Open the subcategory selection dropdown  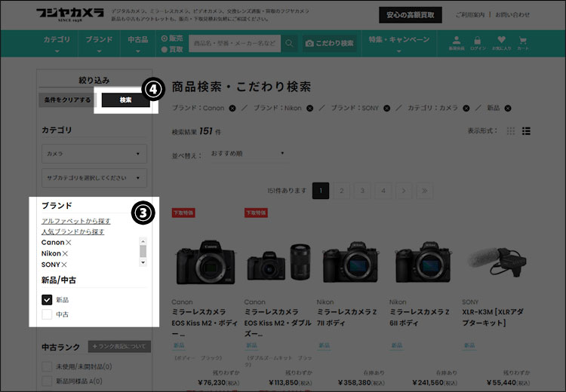(x=94, y=178)
